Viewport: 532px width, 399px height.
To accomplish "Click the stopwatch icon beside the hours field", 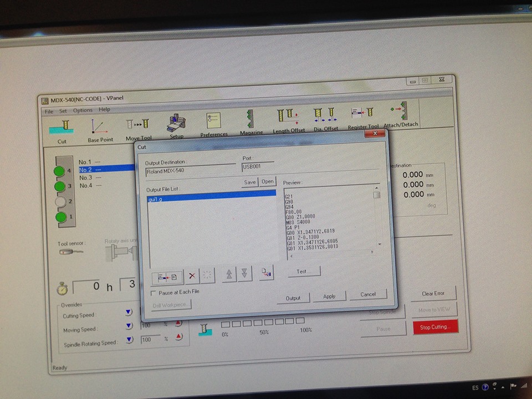I will [62, 288].
